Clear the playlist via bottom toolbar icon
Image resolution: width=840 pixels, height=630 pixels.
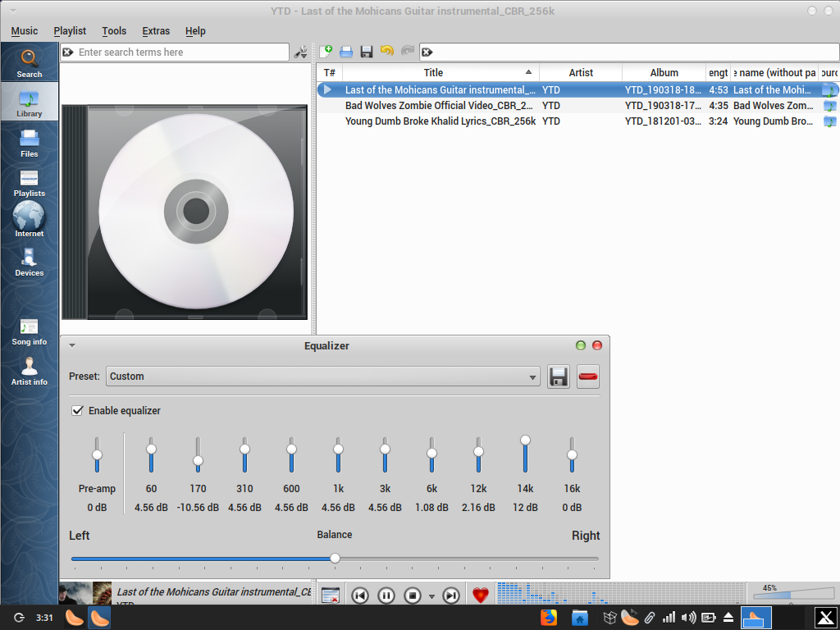pyautogui.click(x=331, y=596)
